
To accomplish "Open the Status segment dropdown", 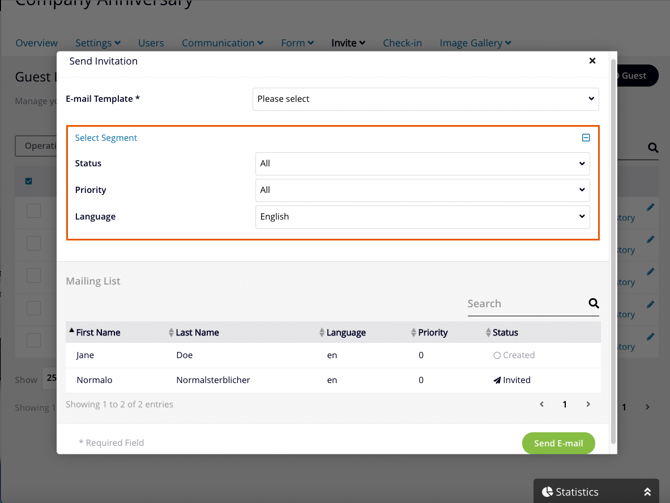I will tap(422, 163).
